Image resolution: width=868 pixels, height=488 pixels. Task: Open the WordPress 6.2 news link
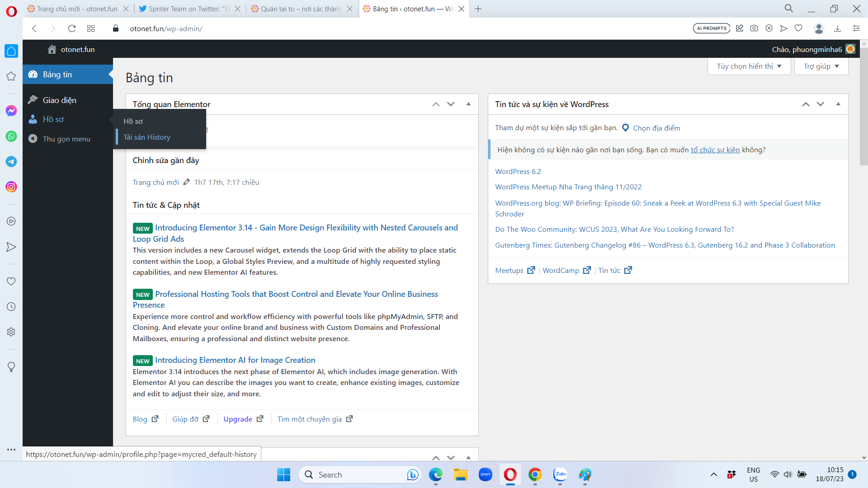click(x=518, y=171)
